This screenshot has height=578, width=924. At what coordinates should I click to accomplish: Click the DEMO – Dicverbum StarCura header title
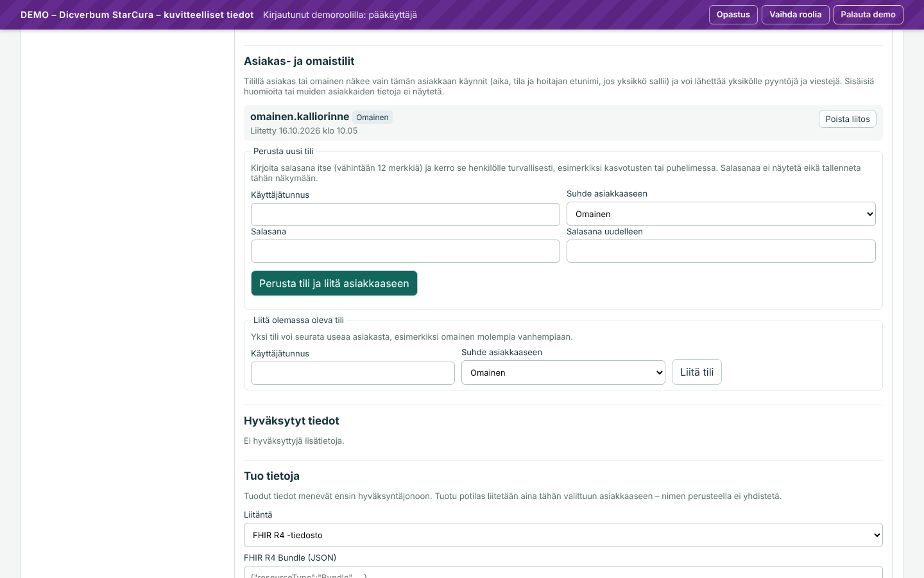[x=137, y=15]
